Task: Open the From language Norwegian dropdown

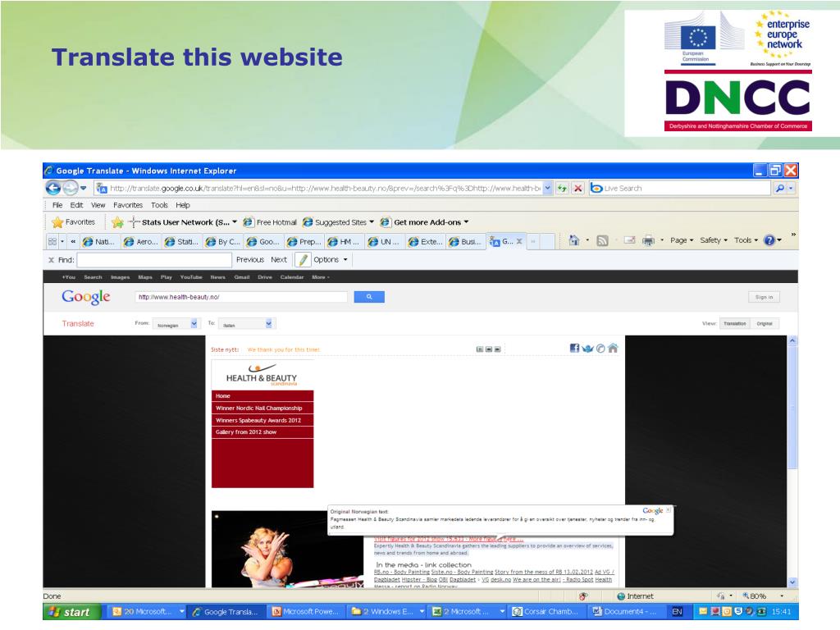Action: (x=176, y=324)
